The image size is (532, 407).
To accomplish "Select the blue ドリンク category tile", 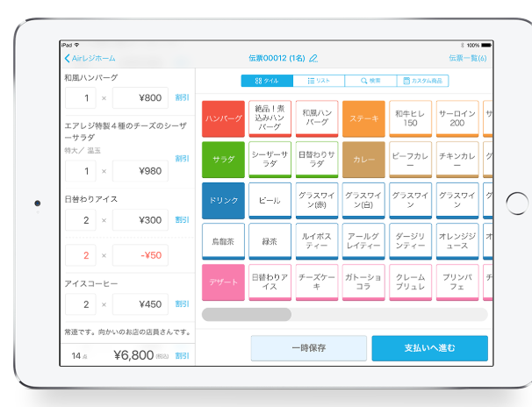I will pyautogui.click(x=223, y=200).
